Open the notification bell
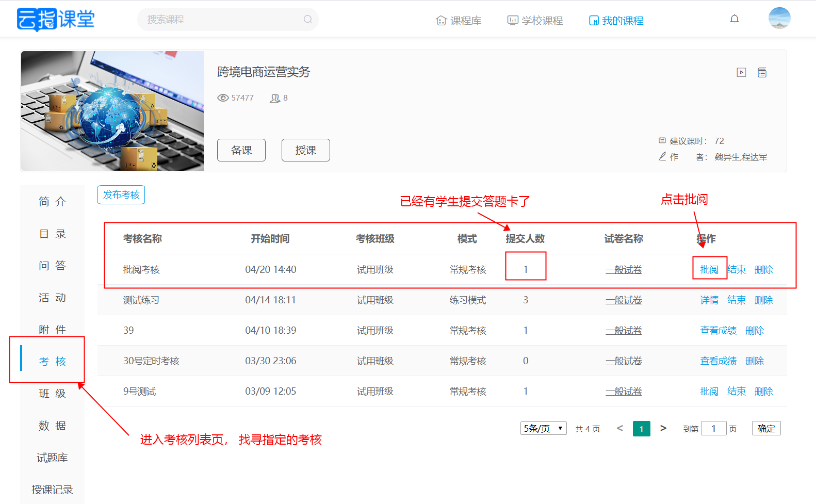816x504 pixels. point(735,19)
